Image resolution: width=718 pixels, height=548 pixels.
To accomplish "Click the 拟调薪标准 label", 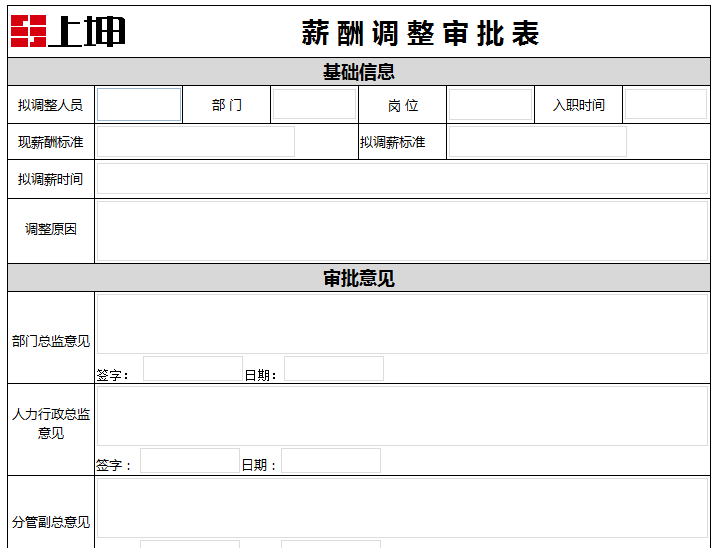I will (x=392, y=142).
